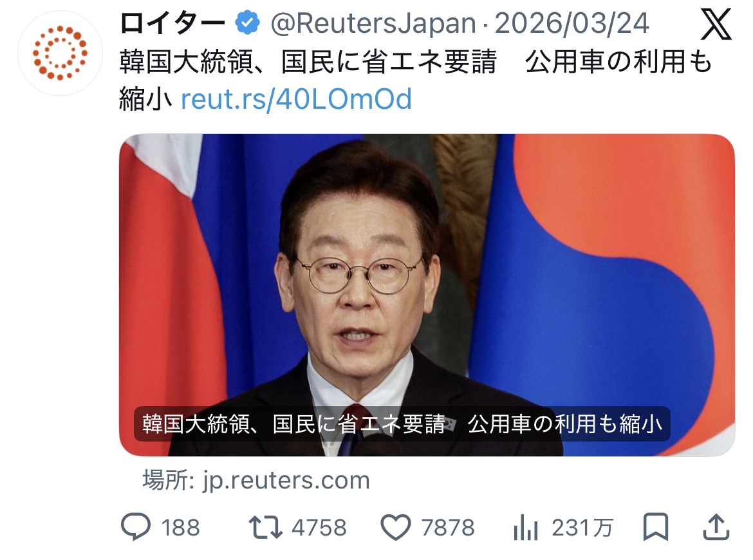This screenshot has width=753, height=560.
Task: Bookmark this post
Action: coord(656,527)
